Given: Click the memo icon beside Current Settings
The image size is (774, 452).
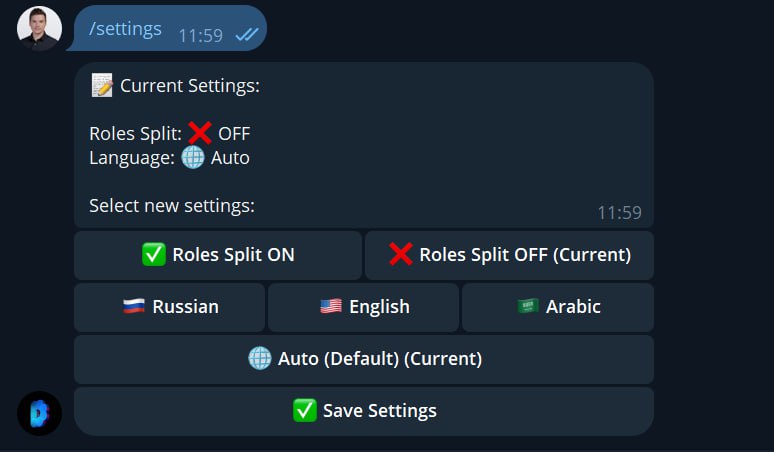Looking at the screenshot, I should (102, 85).
